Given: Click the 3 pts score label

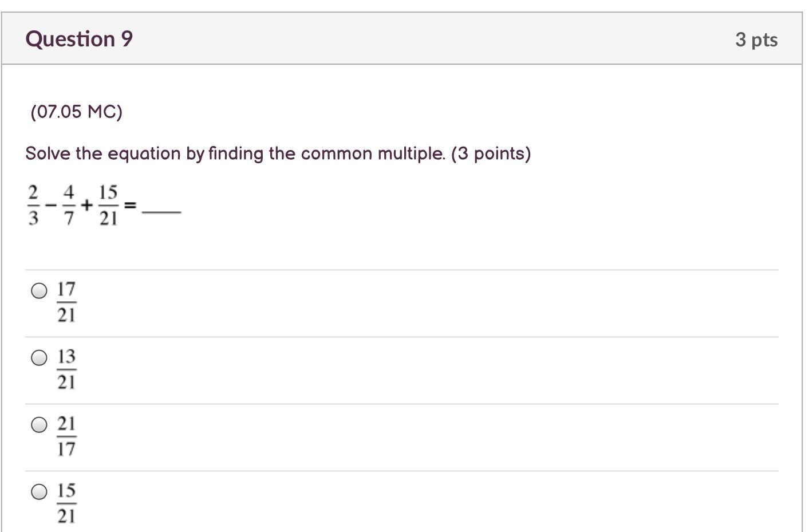Looking at the screenshot, I should [756, 40].
